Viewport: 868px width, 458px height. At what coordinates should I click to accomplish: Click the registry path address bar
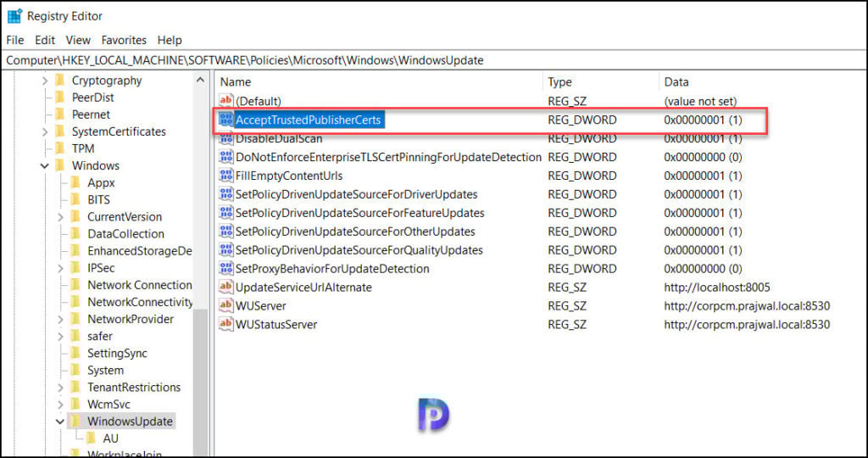[434, 60]
